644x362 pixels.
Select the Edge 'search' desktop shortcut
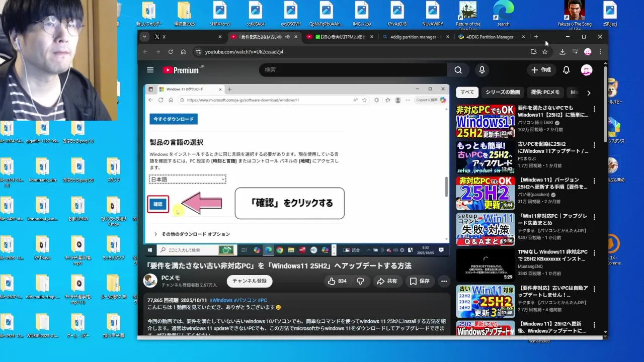[503, 14]
